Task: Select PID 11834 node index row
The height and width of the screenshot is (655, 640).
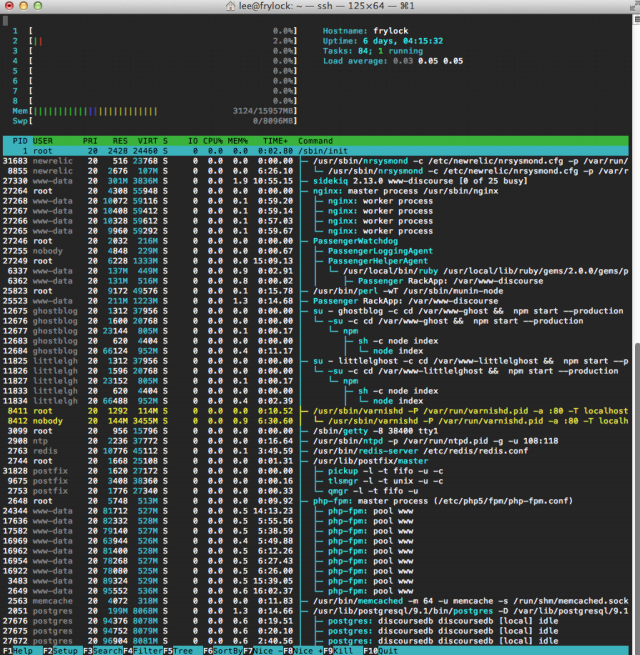Action: (x=315, y=401)
